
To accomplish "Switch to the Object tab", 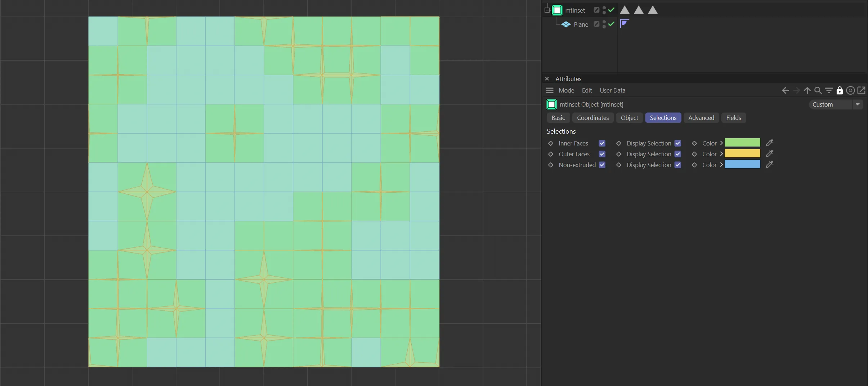I will [x=629, y=118].
